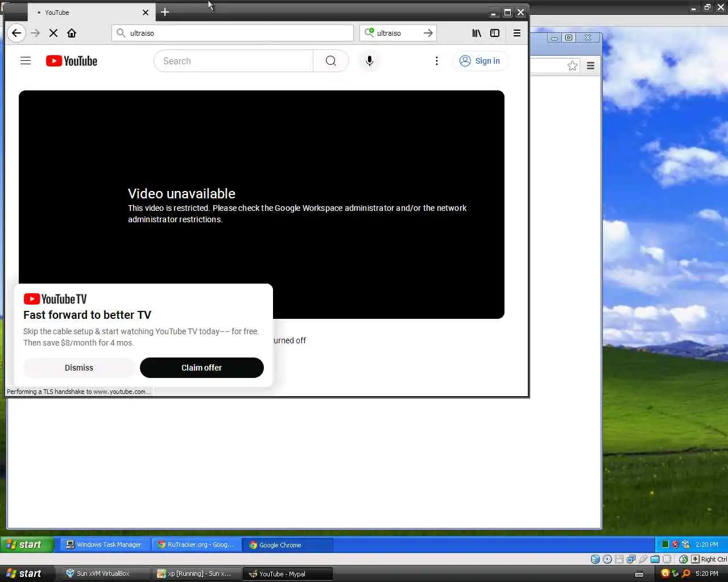Click the VirtualBox floppy status icon
Image resolution: width=728 pixels, height=582 pixels.
pos(619,559)
